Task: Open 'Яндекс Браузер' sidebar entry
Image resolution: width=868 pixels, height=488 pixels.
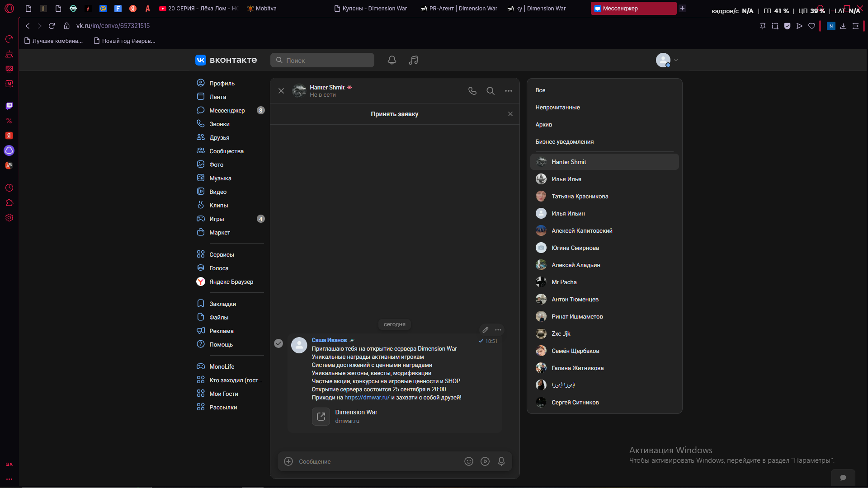Action: 230,282
